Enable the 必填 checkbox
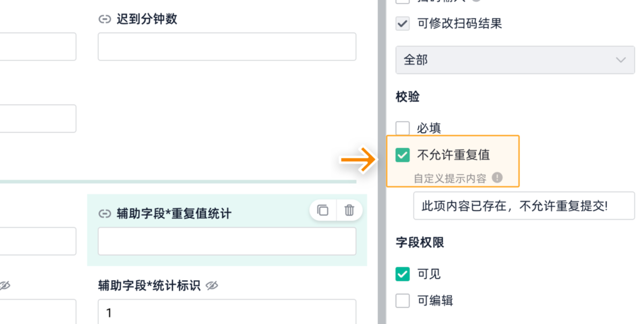644x324 pixels. (x=402, y=128)
